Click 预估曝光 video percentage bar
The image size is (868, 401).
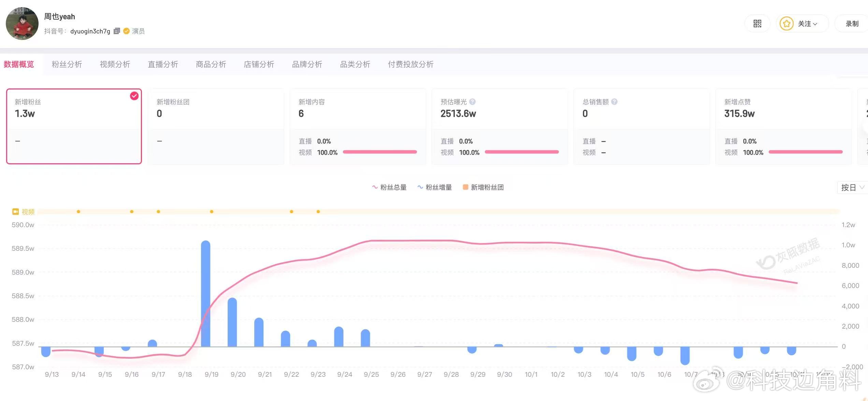pos(522,152)
